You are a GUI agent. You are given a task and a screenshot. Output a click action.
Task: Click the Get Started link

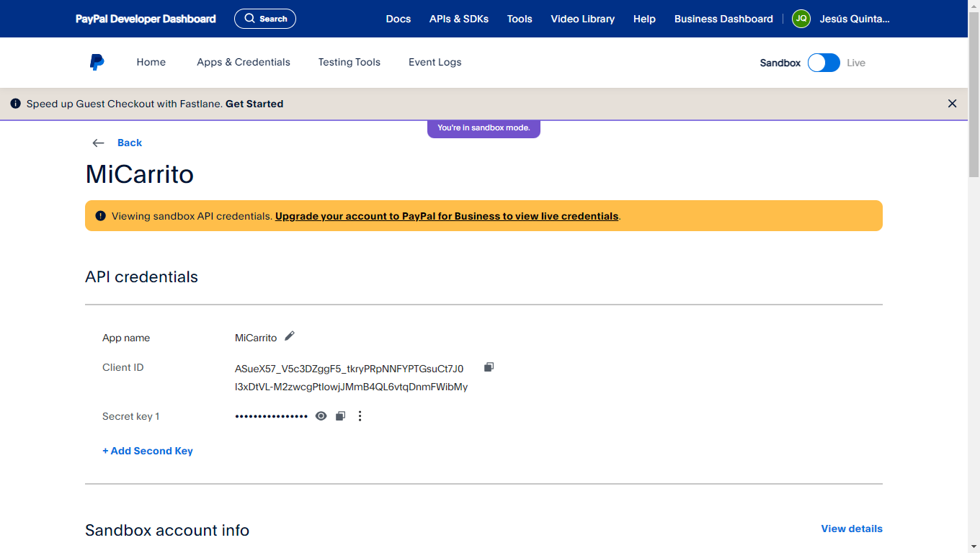254,104
